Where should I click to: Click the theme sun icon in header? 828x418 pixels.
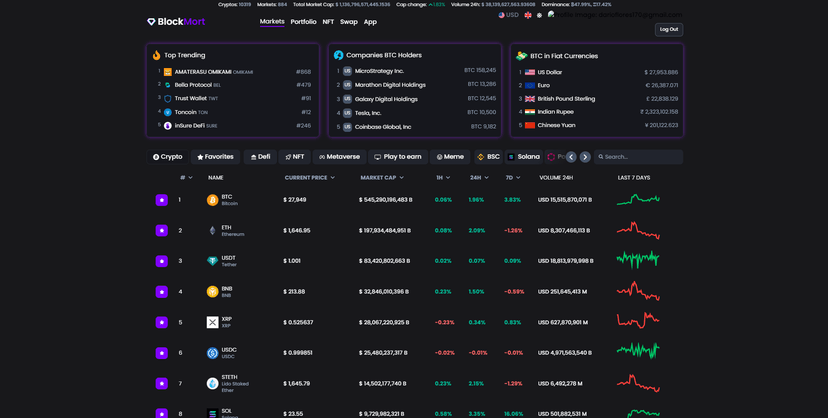pyautogui.click(x=539, y=15)
